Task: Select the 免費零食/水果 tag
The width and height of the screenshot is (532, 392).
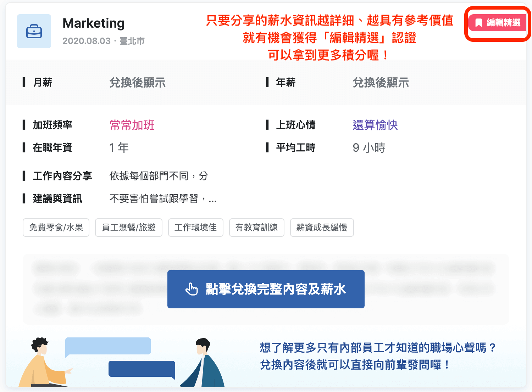Action: pyautogui.click(x=56, y=228)
